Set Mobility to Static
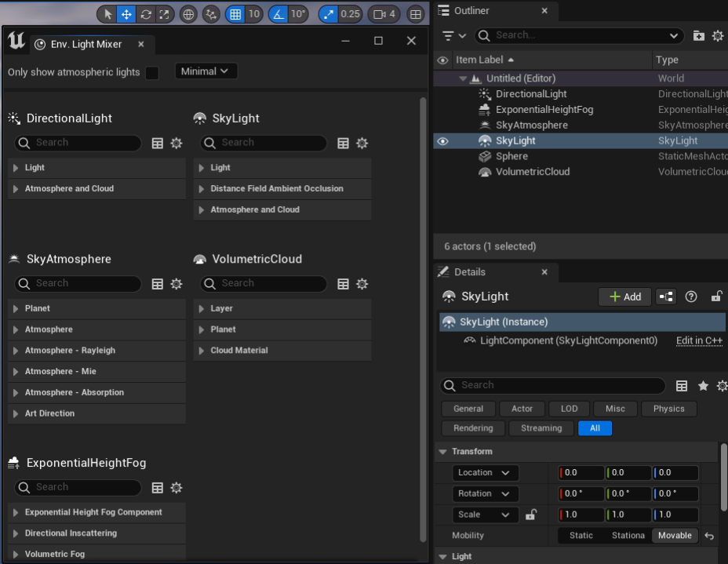The width and height of the screenshot is (728, 564). tap(581, 536)
